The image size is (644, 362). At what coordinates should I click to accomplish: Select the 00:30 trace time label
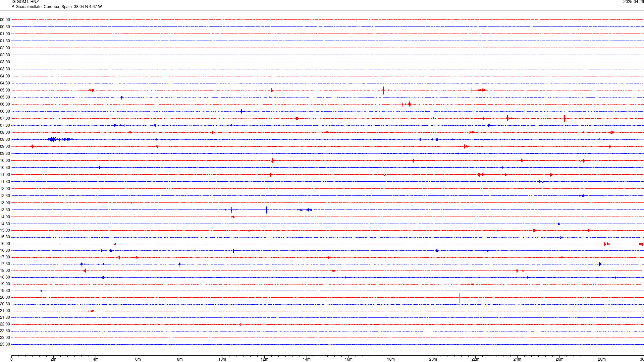click(5, 27)
